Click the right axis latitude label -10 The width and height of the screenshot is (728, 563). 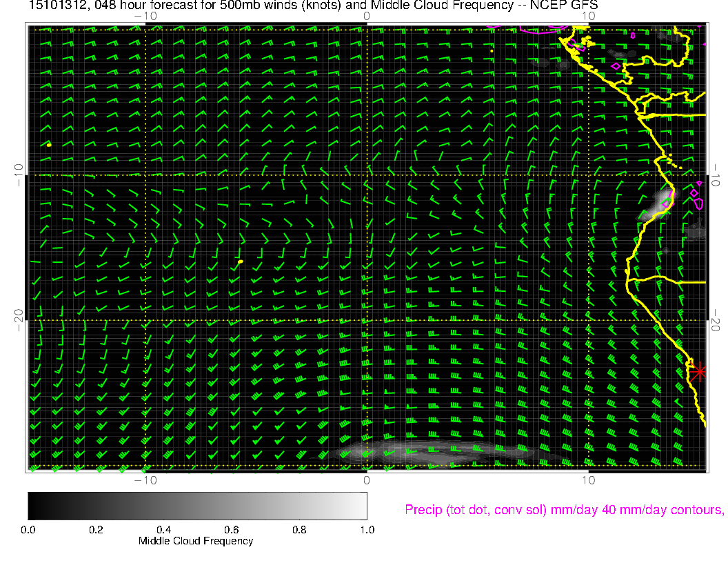coord(716,175)
